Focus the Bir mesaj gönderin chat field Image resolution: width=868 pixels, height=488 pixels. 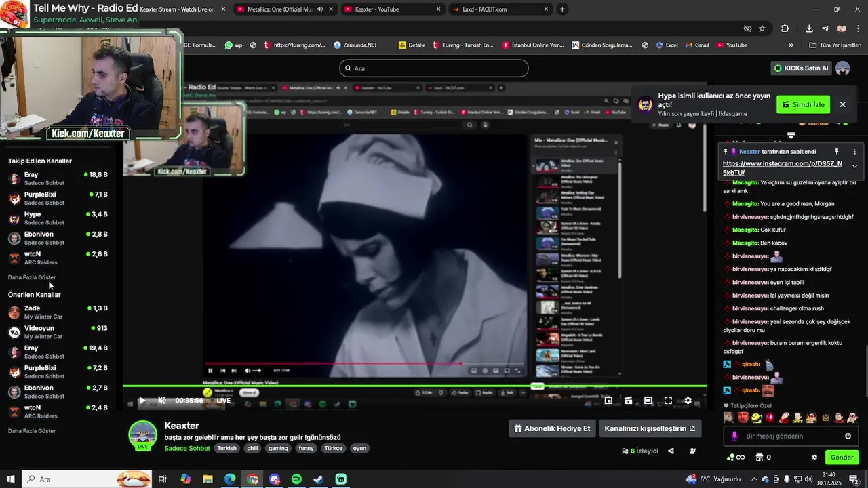tap(791, 436)
